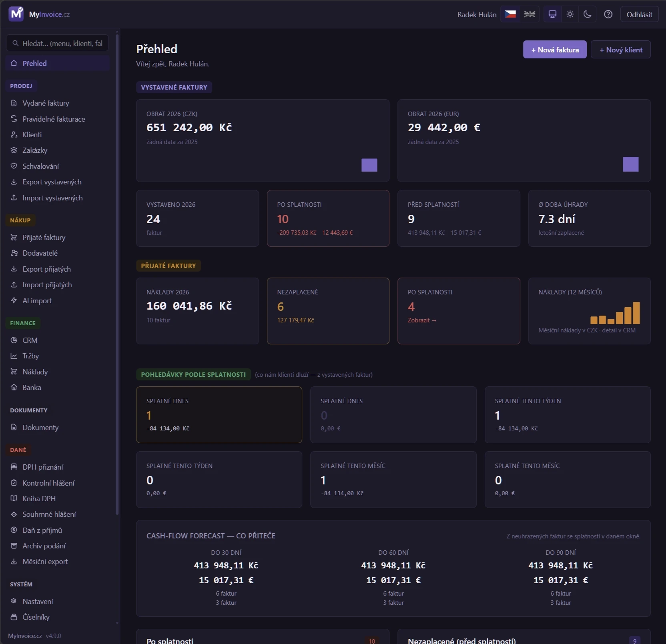Image resolution: width=666 pixels, height=644 pixels.
Task: Click the Přijaté faktury cart icon
Action: (14, 238)
